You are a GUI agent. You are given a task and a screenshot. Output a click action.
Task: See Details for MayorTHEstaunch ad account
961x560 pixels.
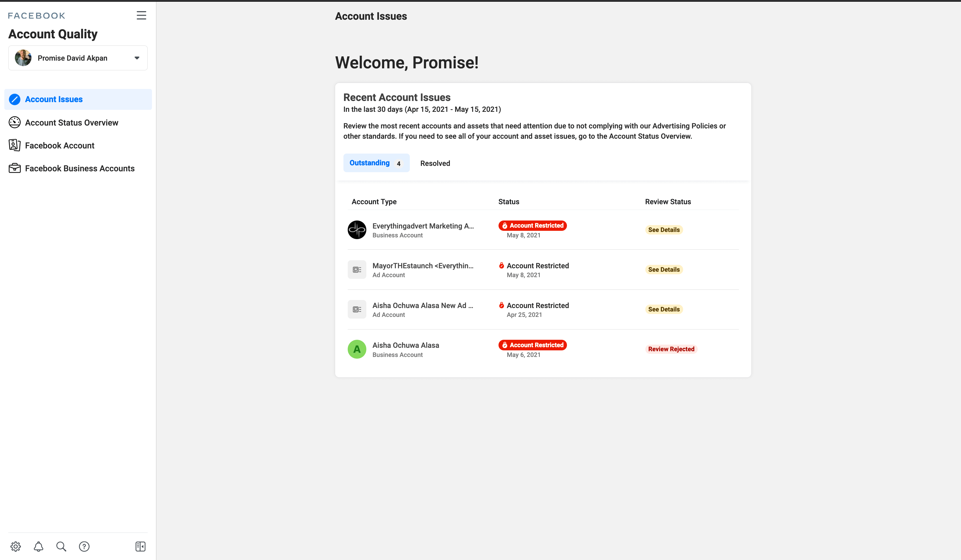click(664, 269)
